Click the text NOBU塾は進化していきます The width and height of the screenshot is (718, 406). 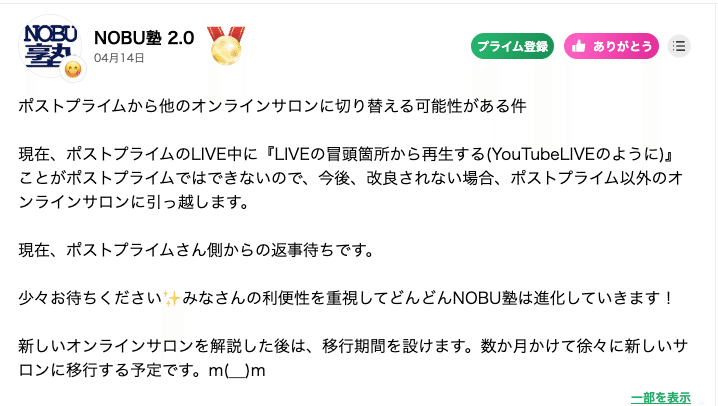point(555,298)
